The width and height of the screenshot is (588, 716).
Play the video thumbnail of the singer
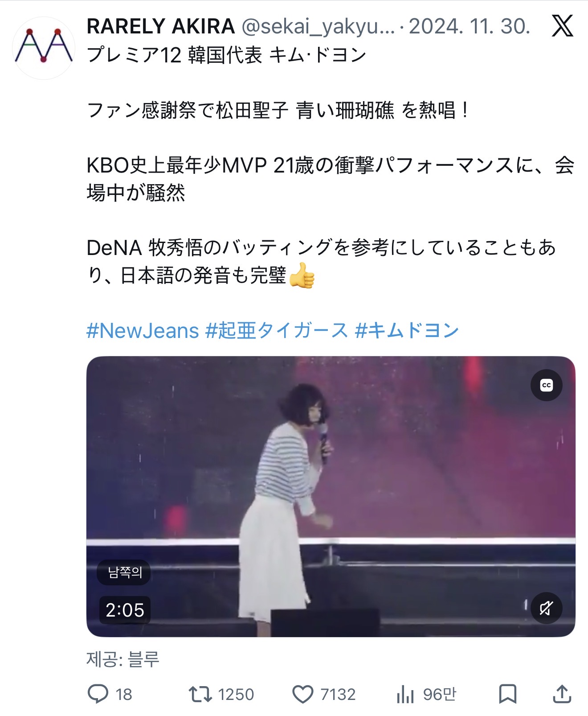331,496
